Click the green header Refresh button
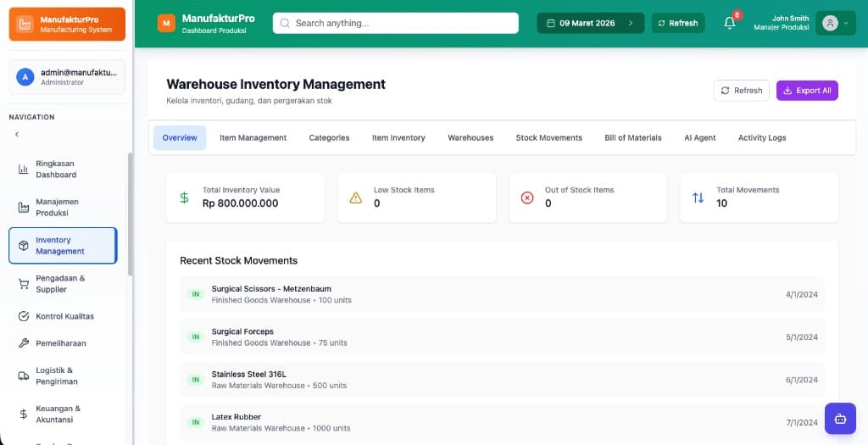Screen dimensions: 868x445 coord(676,24)
